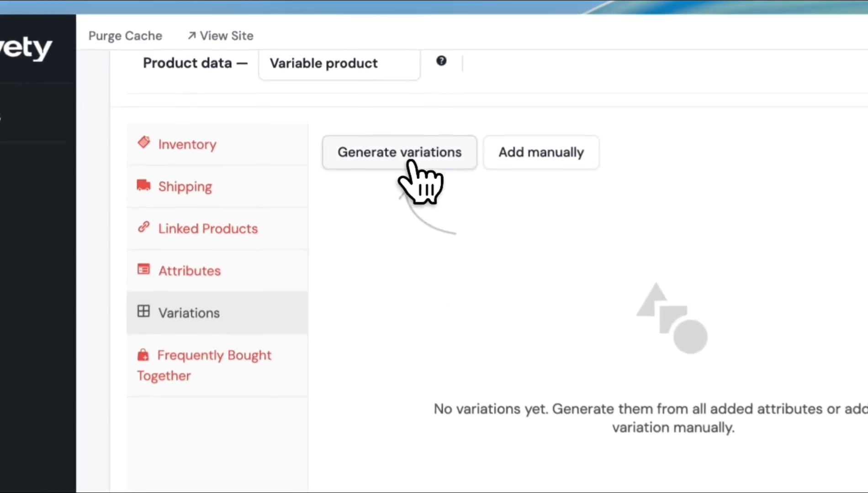Click the Variations grid icon
Viewport: 868px width, 493px height.
143,311
